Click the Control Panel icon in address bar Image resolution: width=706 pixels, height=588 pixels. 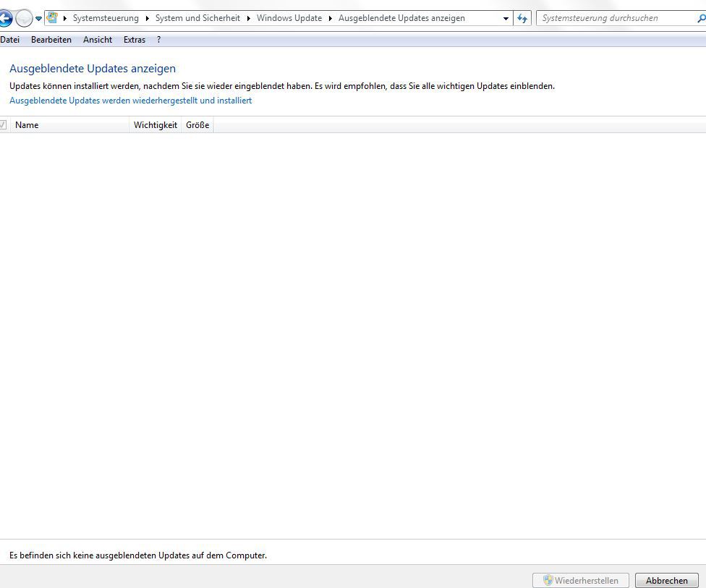pyautogui.click(x=53, y=18)
